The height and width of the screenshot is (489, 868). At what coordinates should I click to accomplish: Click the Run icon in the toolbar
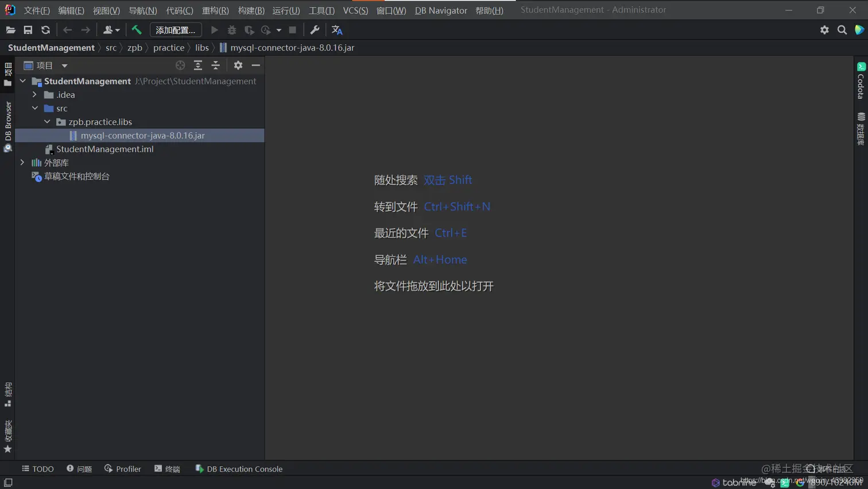point(214,30)
